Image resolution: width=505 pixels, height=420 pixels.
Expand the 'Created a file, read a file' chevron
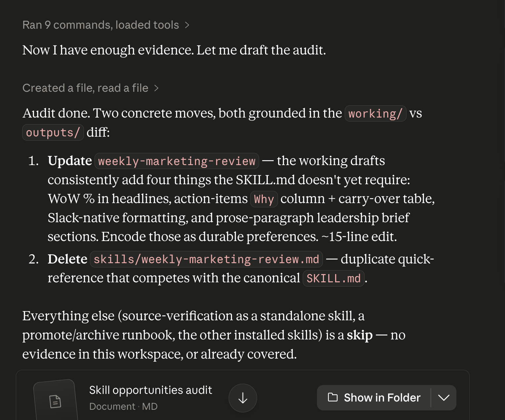(156, 88)
